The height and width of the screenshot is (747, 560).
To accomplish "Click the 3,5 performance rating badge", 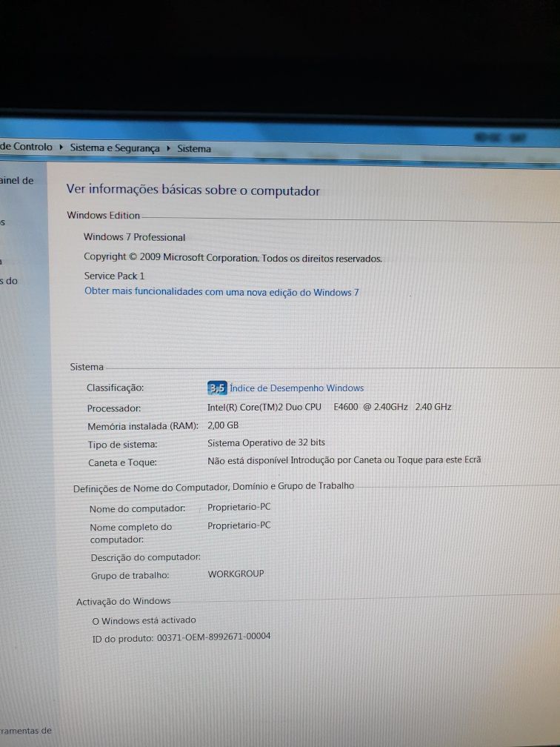I will [217, 388].
